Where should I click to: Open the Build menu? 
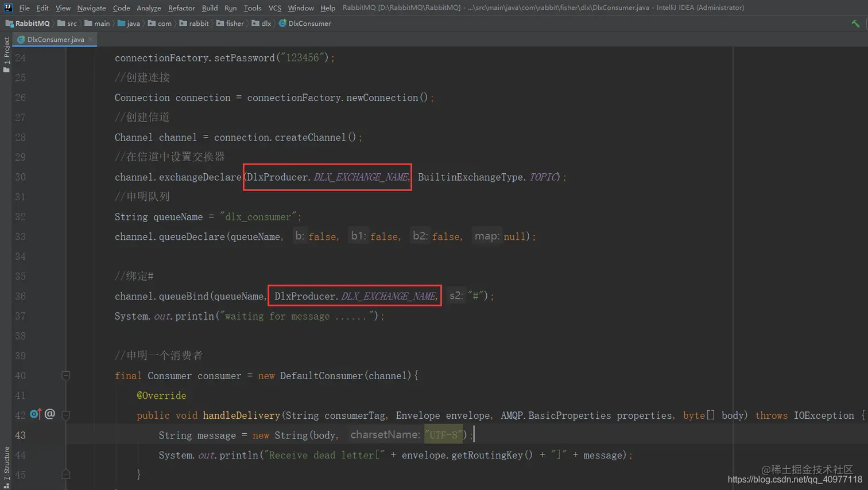pos(210,8)
